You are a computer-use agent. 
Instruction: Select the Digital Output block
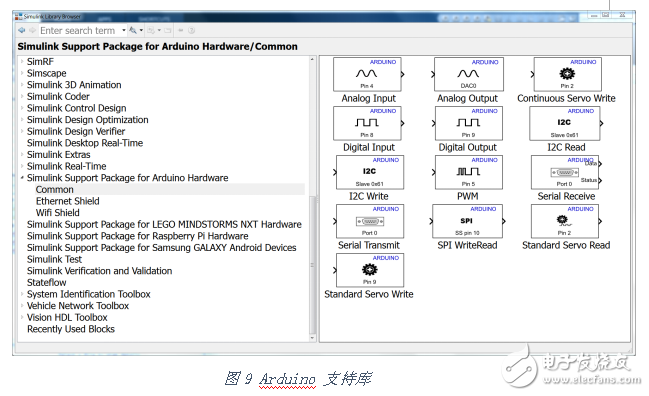click(468, 123)
